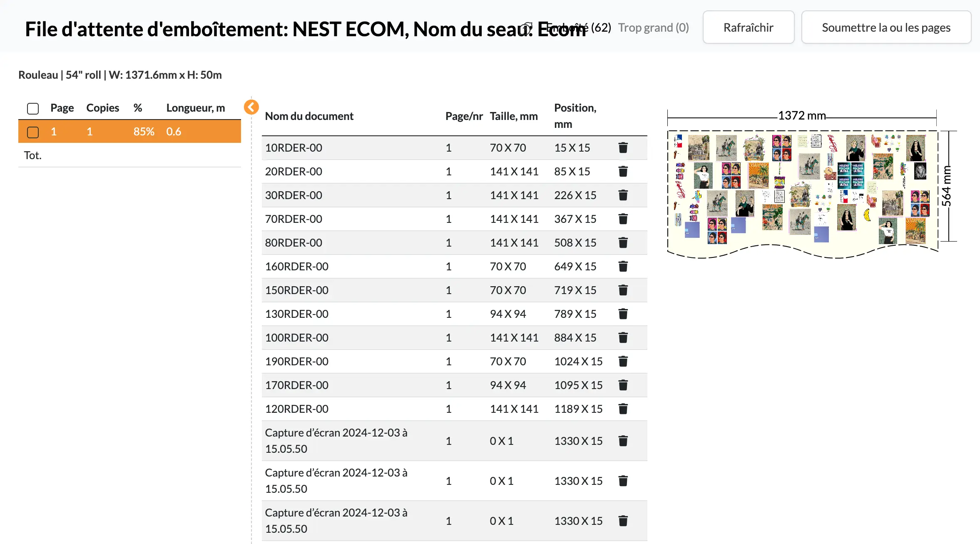
Task: Delete 160RDER-00 with the trash icon
Action: 623,266
